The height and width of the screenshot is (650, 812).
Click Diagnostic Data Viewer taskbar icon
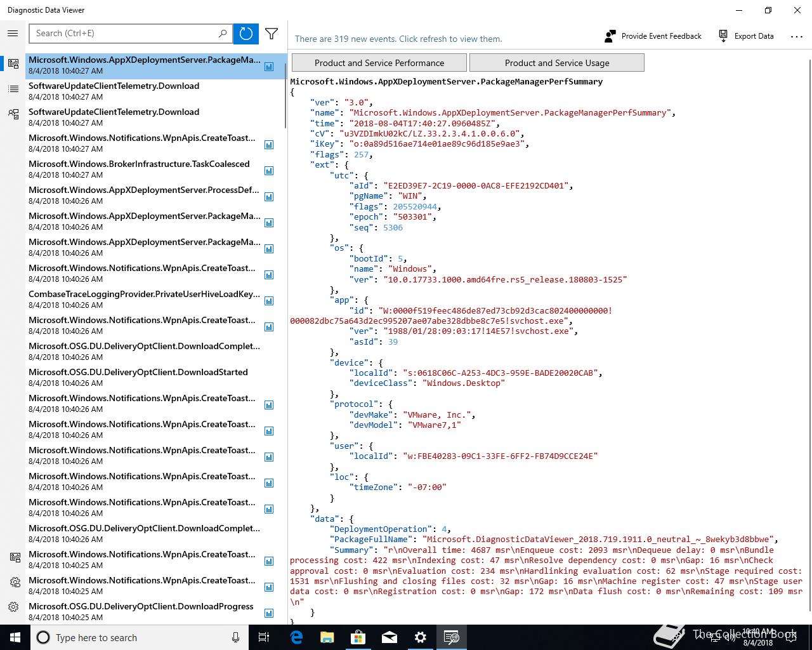[452, 637]
